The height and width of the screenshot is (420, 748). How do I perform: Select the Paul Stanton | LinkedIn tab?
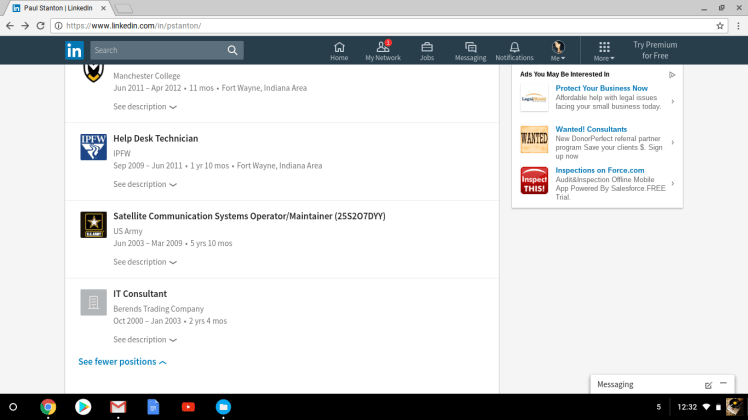coord(57,8)
